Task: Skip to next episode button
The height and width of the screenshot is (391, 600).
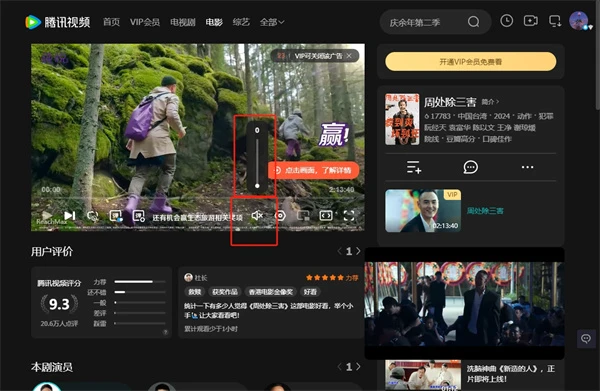Action: click(x=69, y=216)
